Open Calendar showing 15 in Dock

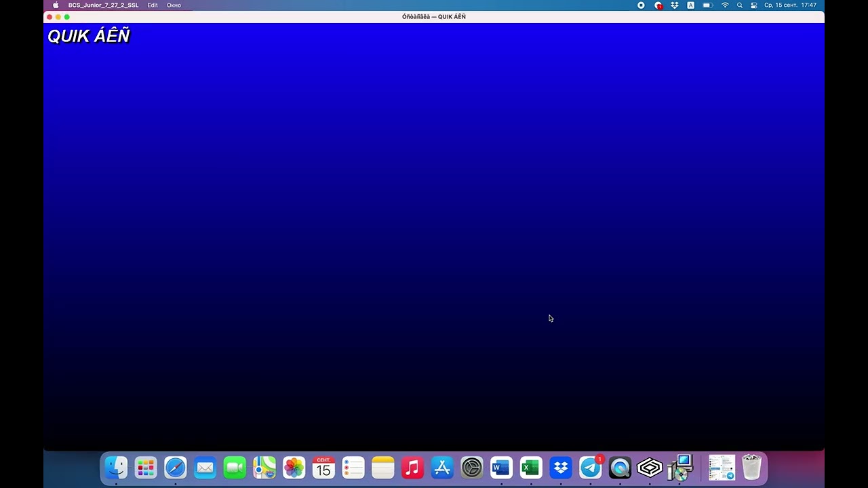323,468
